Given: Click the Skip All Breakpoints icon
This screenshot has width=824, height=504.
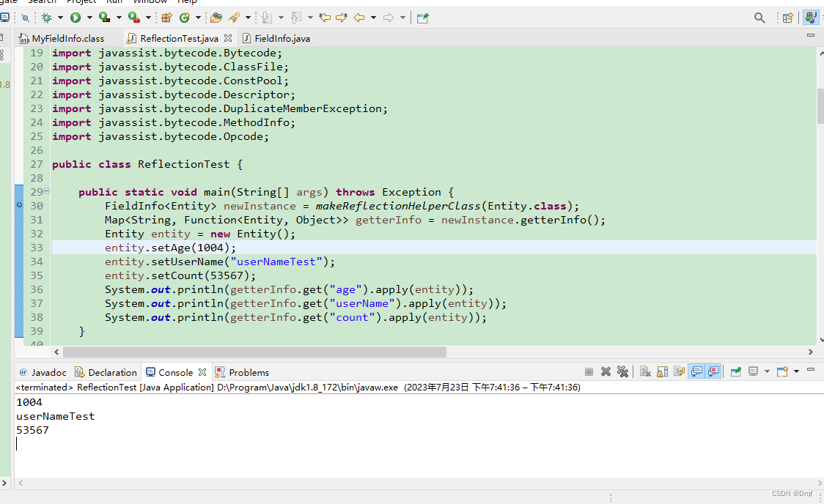Looking at the screenshot, I should (25, 18).
